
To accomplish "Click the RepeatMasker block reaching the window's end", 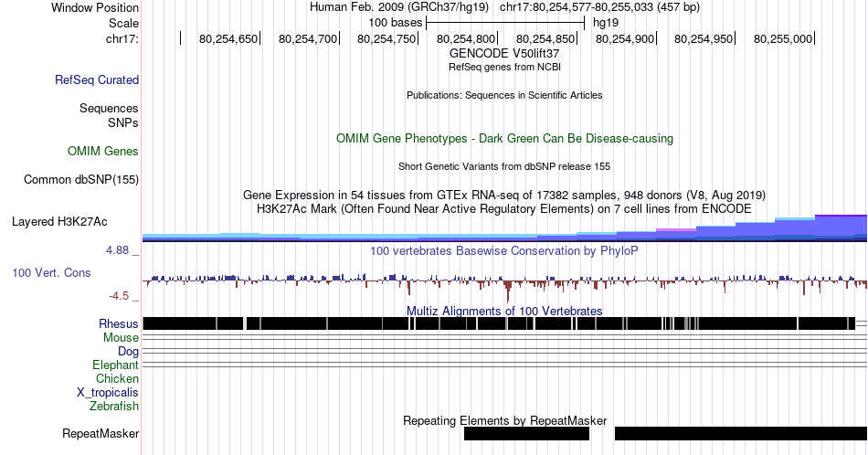I will tap(741, 433).
